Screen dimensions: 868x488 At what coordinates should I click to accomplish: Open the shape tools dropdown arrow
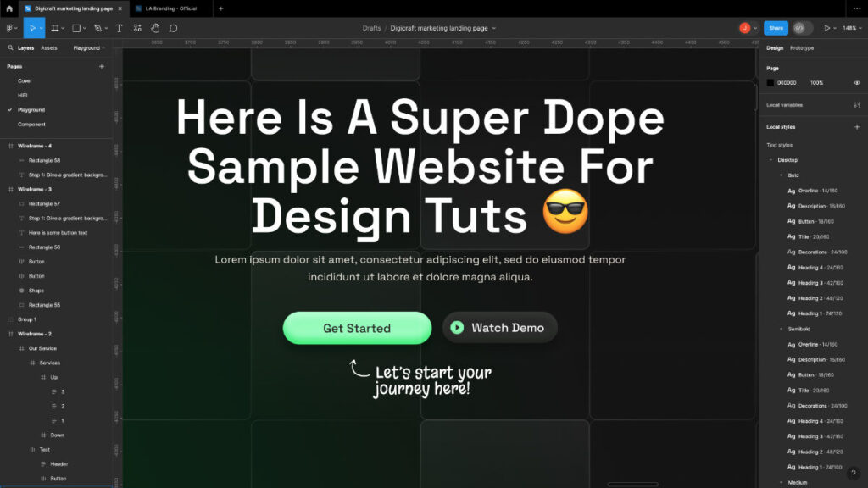tap(84, 28)
